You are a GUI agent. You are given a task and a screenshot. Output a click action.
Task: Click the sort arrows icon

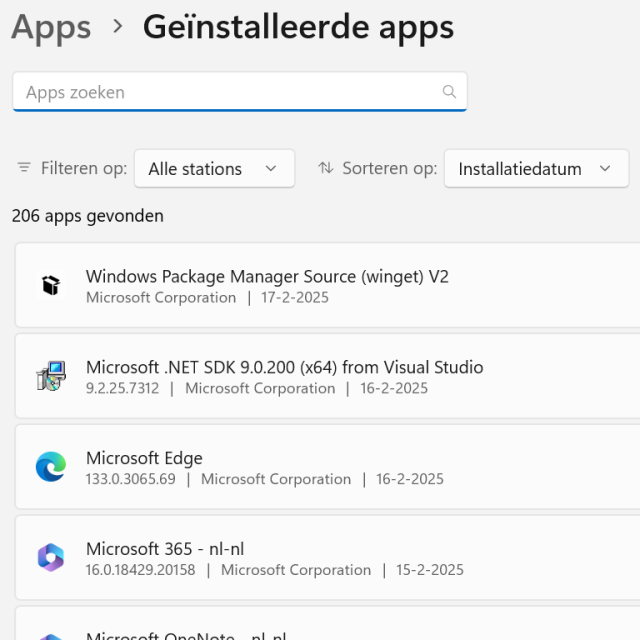pos(326,168)
